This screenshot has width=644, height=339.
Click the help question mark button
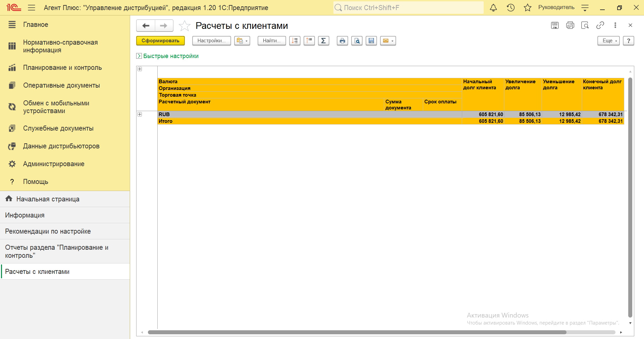tap(629, 41)
